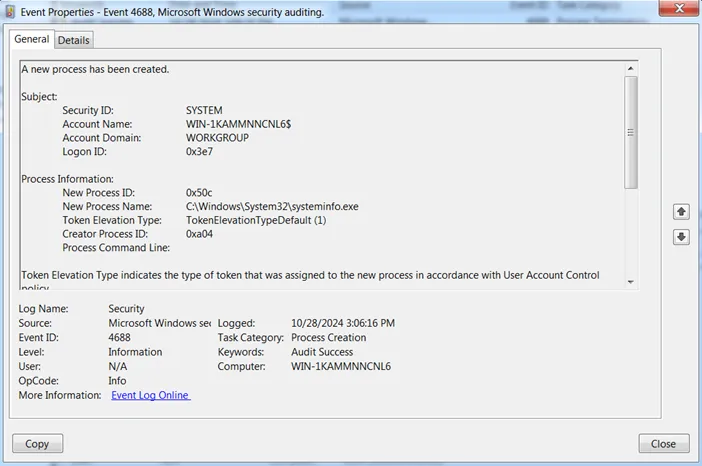
Task: Click the Source field showing Microsoft Windows
Action: [159, 324]
